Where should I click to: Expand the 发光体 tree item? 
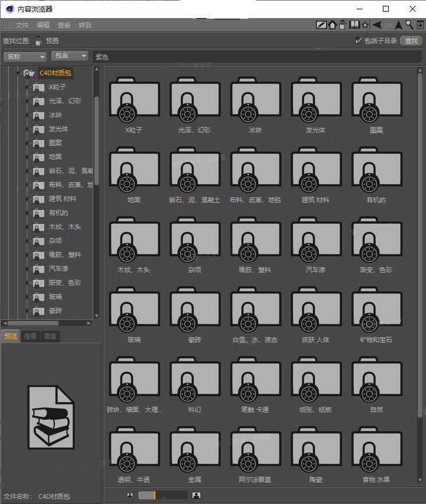coord(27,129)
